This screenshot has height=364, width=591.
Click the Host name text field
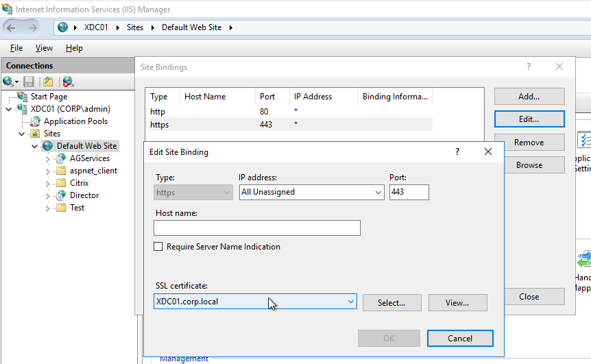256,228
